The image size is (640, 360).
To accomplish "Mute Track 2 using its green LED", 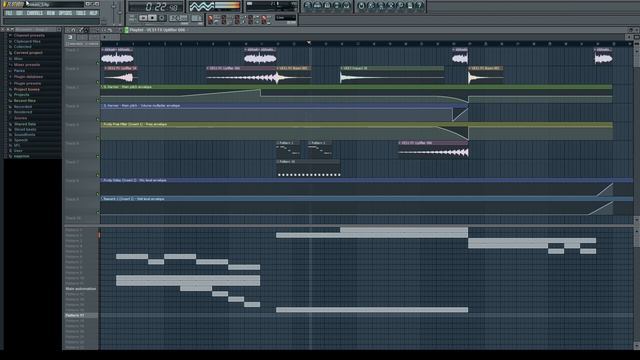I will [98, 82].
